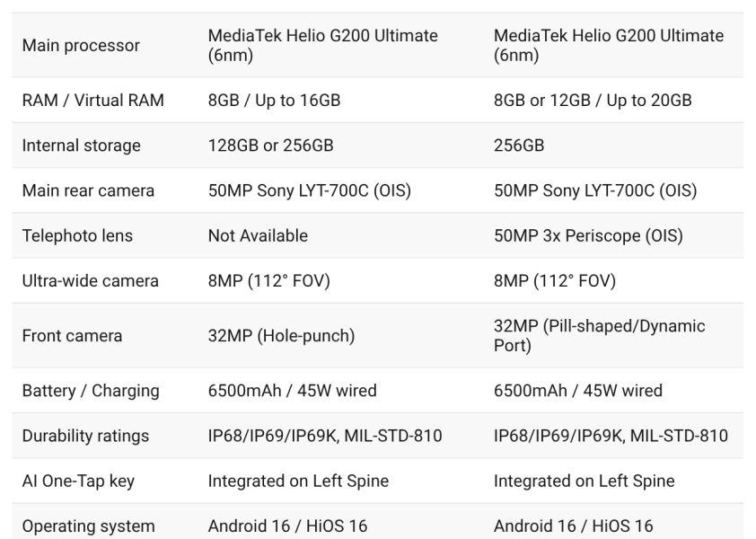The height and width of the screenshot is (539, 756).
Task: Click the Durability ratings label
Action: 85,436
